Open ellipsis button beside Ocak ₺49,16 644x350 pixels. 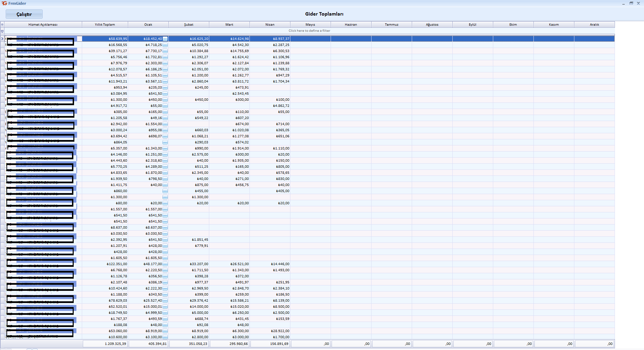165,118
